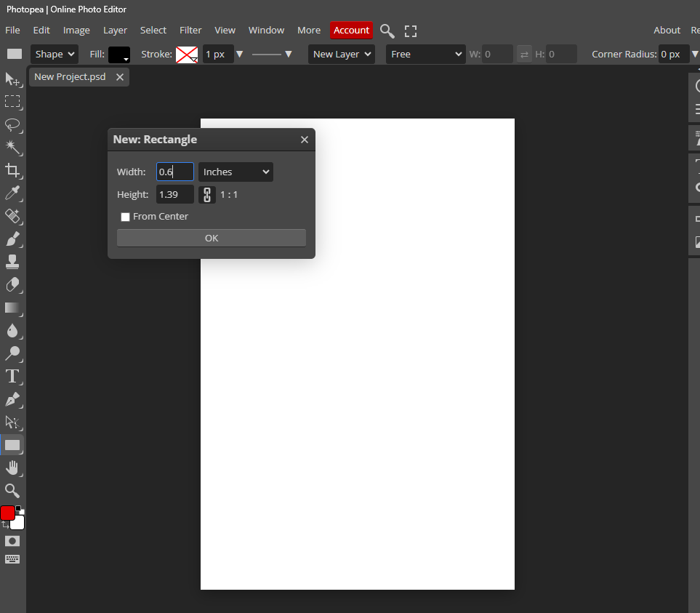Viewport: 700px width, 613px height.
Task: Select the Brush tool
Action: [x=12, y=239]
